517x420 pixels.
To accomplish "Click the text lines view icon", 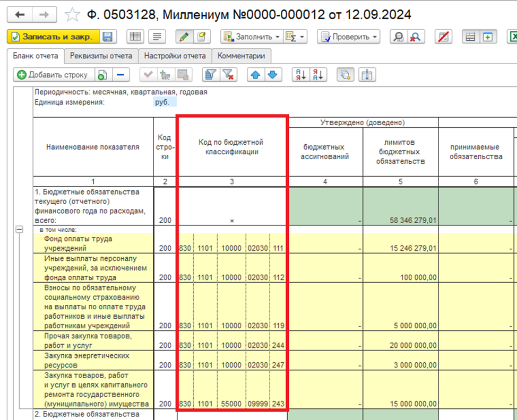I will (157, 37).
